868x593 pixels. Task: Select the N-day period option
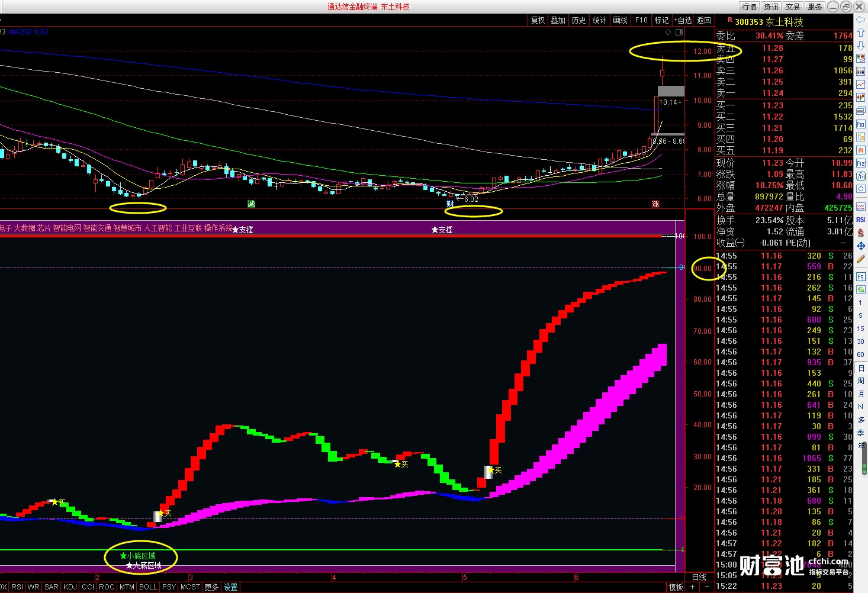(860, 407)
